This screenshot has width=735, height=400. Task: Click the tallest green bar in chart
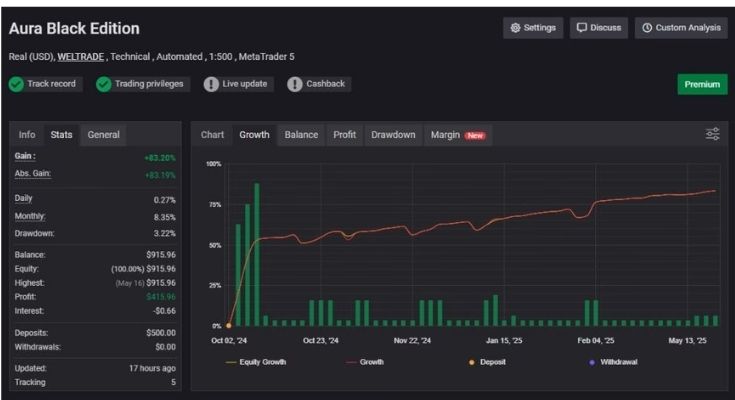257,254
